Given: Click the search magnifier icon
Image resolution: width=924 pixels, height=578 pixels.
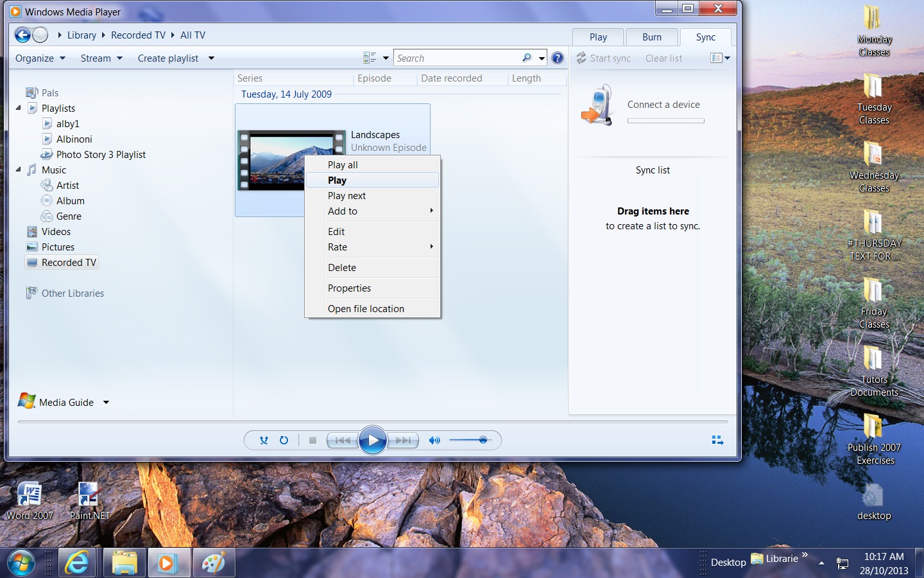Looking at the screenshot, I should (527, 58).
